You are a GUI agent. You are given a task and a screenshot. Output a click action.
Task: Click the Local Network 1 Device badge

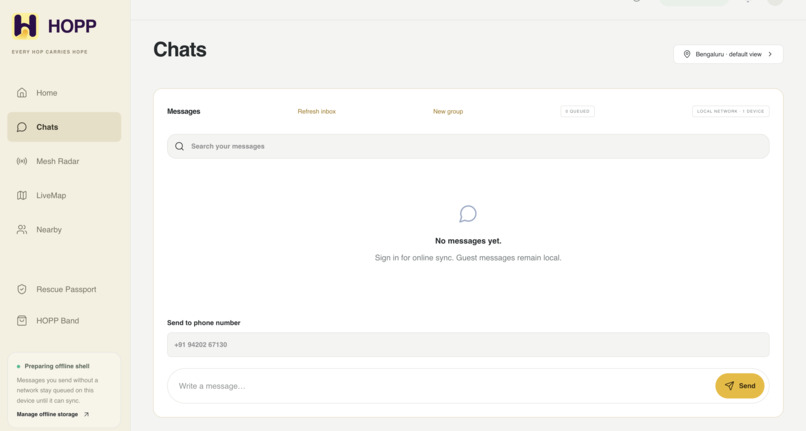730,111
